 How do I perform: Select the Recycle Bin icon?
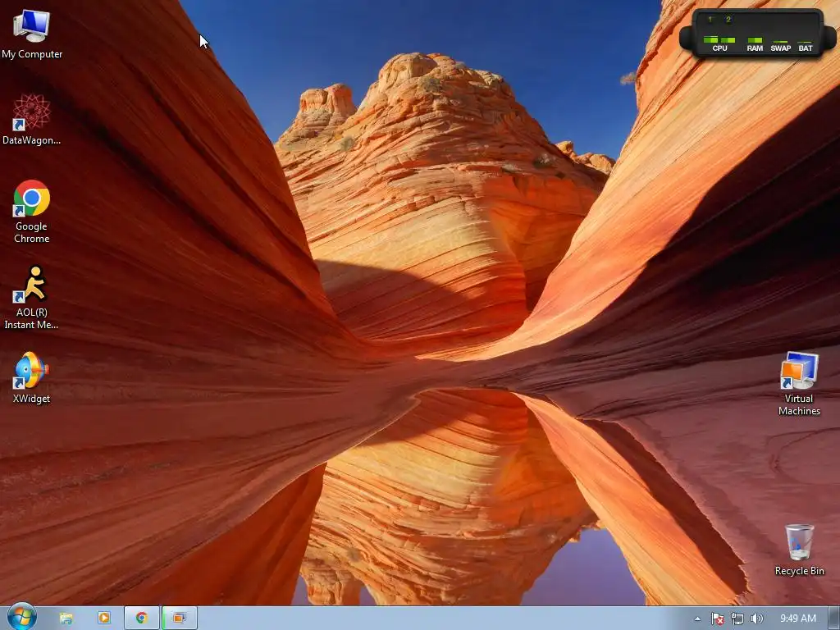click(x=799, y=550)
